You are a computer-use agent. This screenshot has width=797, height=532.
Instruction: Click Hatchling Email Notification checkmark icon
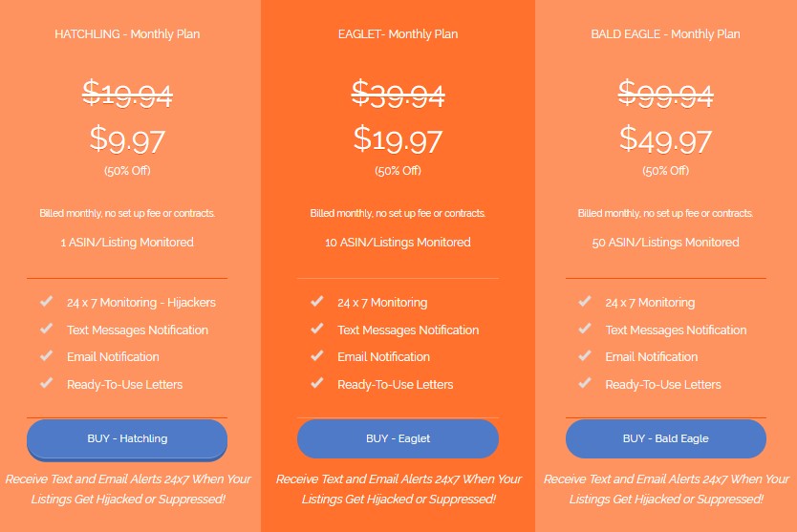click(46, 355)
